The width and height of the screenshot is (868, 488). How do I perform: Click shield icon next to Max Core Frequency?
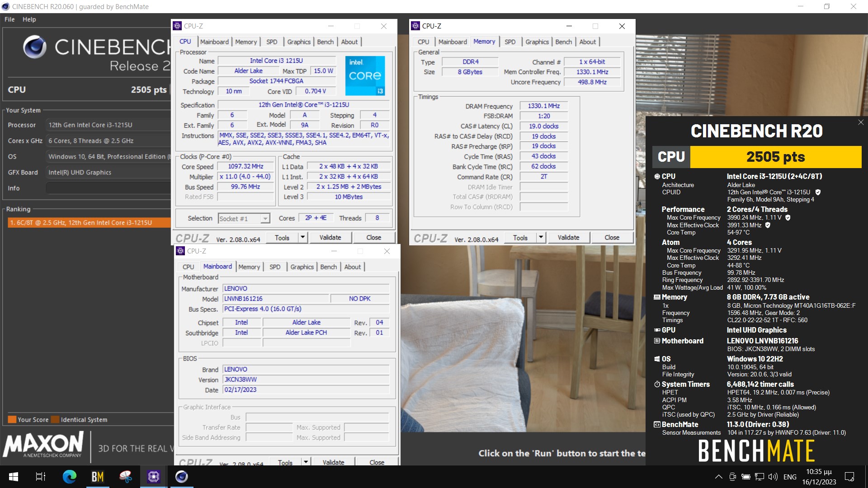pyautogui.click(x=788, y=217)
